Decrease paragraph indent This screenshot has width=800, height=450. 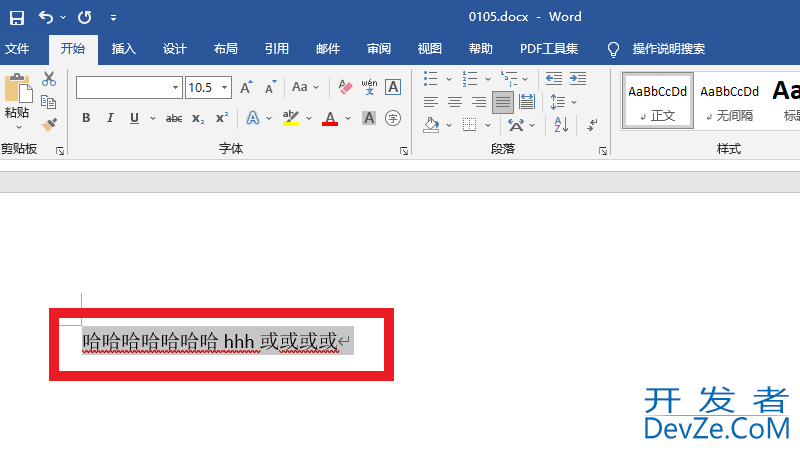pyautogui.click(x=554, y=79)
